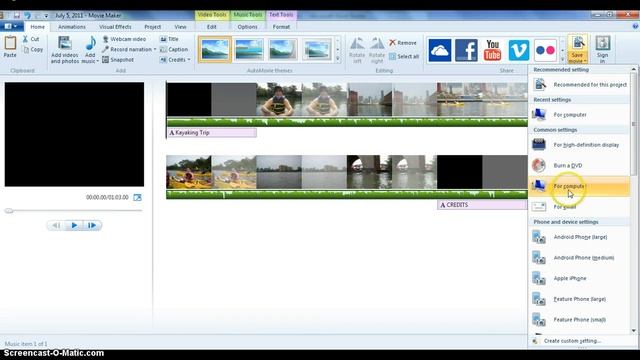Start Webcam video capture

pyautogui.click(x=124, y=39)
